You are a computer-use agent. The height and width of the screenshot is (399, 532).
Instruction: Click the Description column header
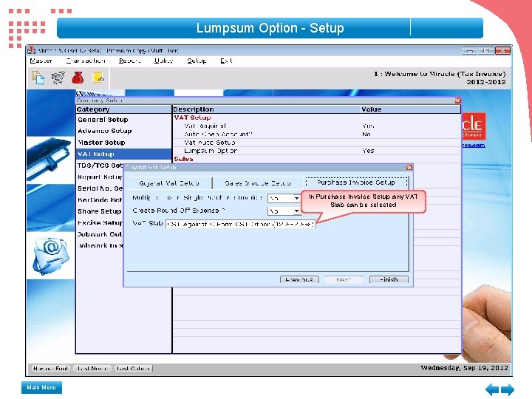point(266,109)
